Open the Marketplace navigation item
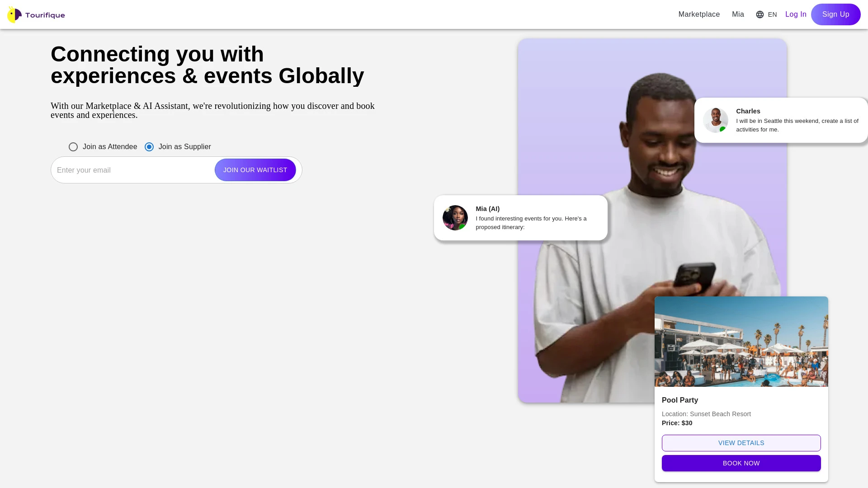 [x=699, y=14]
